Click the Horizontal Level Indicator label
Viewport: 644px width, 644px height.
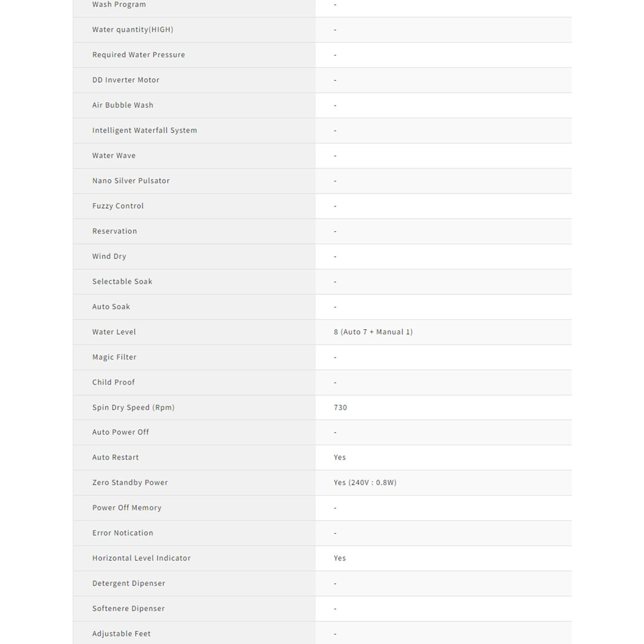click(141, 559)
